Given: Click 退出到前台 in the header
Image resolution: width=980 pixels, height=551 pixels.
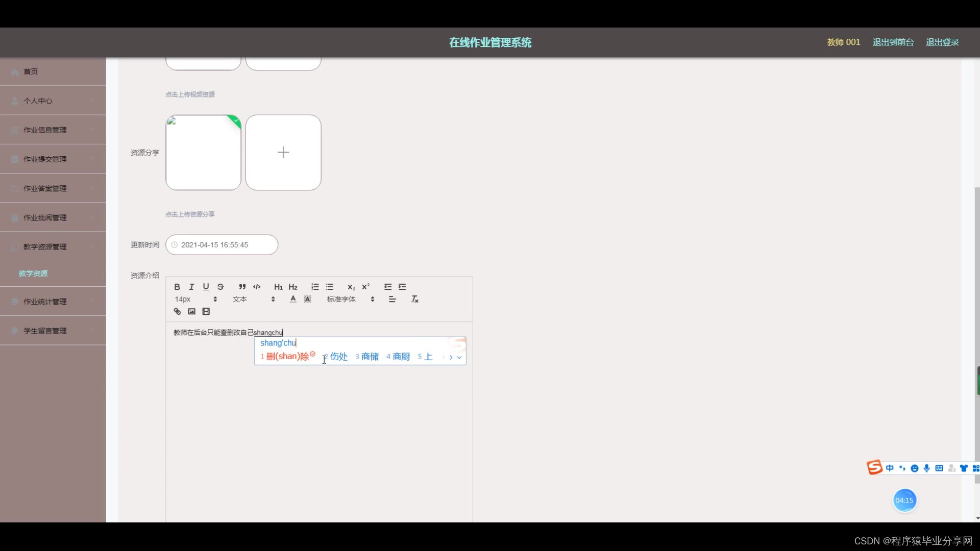Looking at the screenshot, I should tap(893, 42).
